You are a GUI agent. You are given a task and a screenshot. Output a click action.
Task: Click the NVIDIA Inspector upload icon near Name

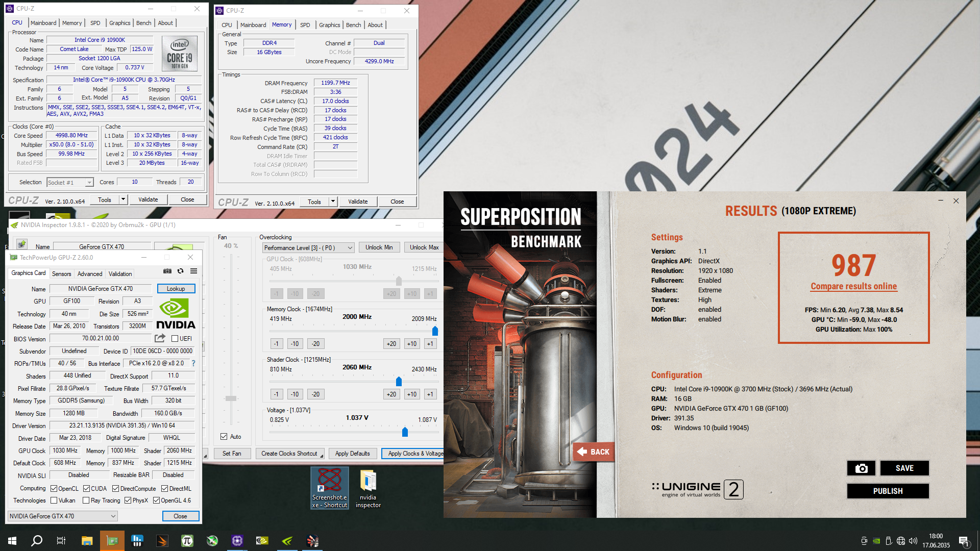(22, 244)
